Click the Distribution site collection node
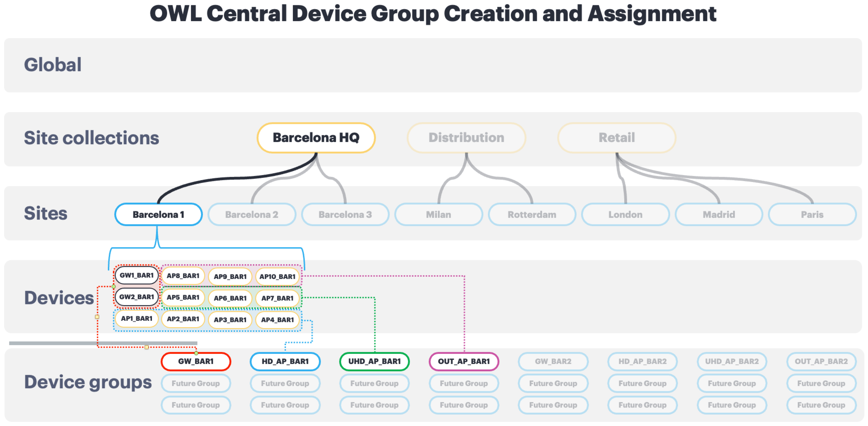Viewport: 868px width, 426px height. (x=466, y=138)
